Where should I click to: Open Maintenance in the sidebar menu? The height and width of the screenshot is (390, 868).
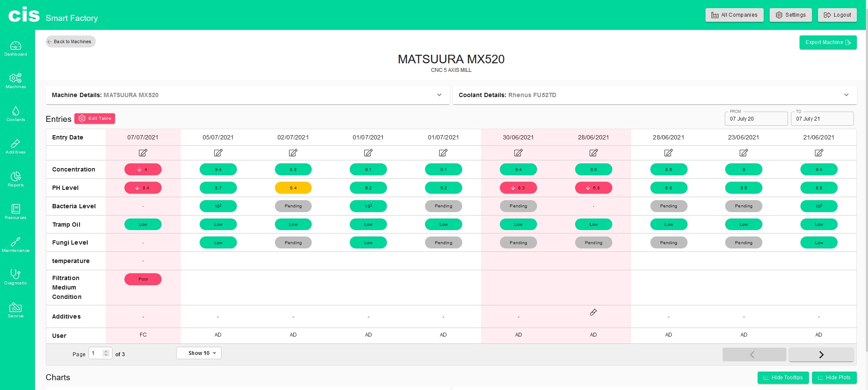(x=16, y=245)
